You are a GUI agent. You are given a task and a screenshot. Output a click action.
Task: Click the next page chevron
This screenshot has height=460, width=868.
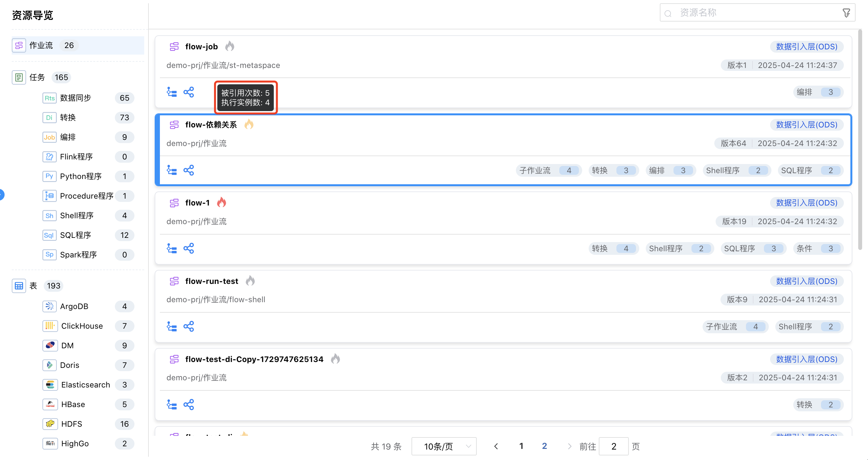569,446
